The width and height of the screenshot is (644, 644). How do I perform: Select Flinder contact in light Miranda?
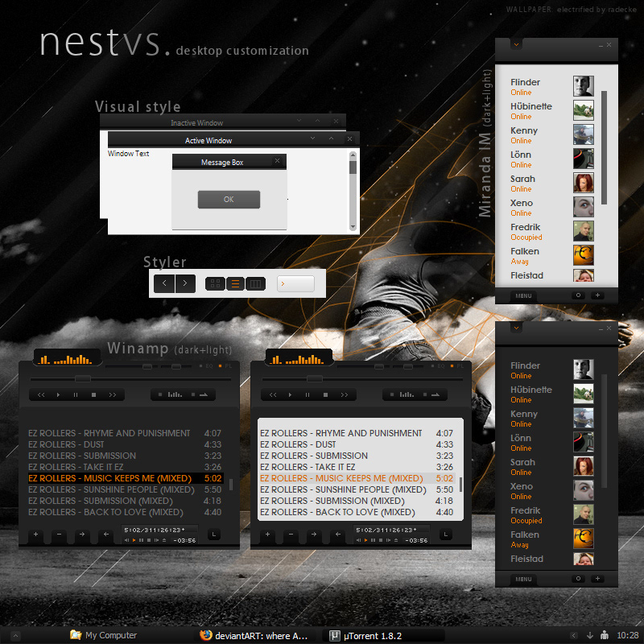[552, 86]
